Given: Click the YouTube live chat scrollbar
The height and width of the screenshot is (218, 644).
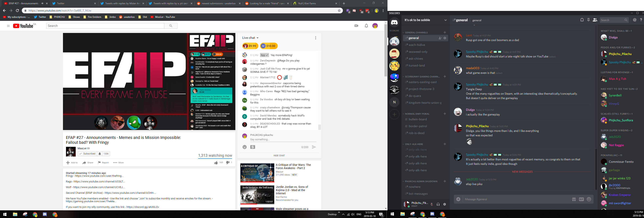Looking at the screenshot, I should [319, 127].
